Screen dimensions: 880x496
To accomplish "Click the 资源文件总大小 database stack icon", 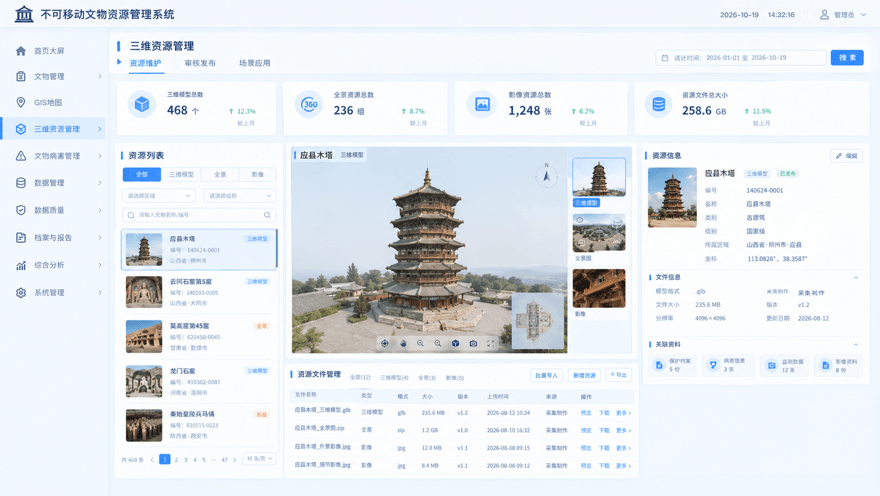I will click(658, 104).
